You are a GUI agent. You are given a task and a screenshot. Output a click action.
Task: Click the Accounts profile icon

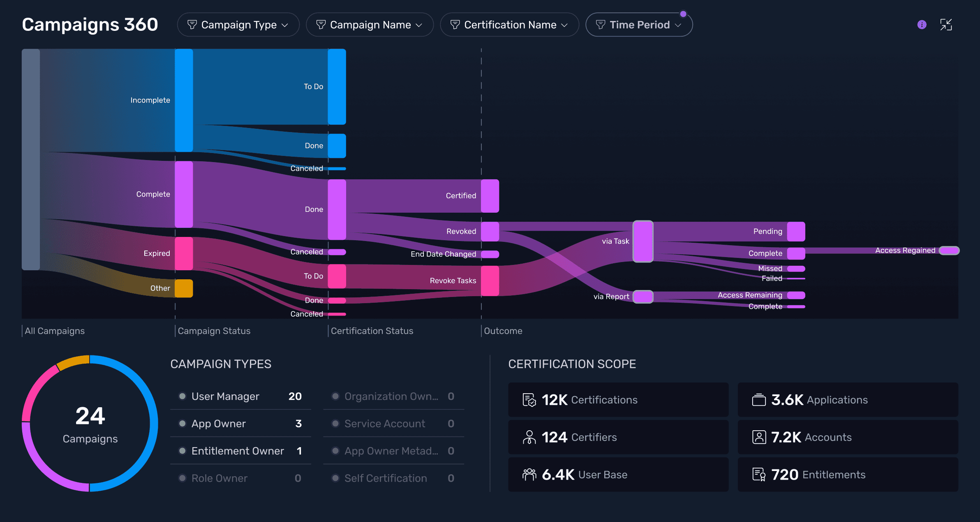tap(758, 437)
